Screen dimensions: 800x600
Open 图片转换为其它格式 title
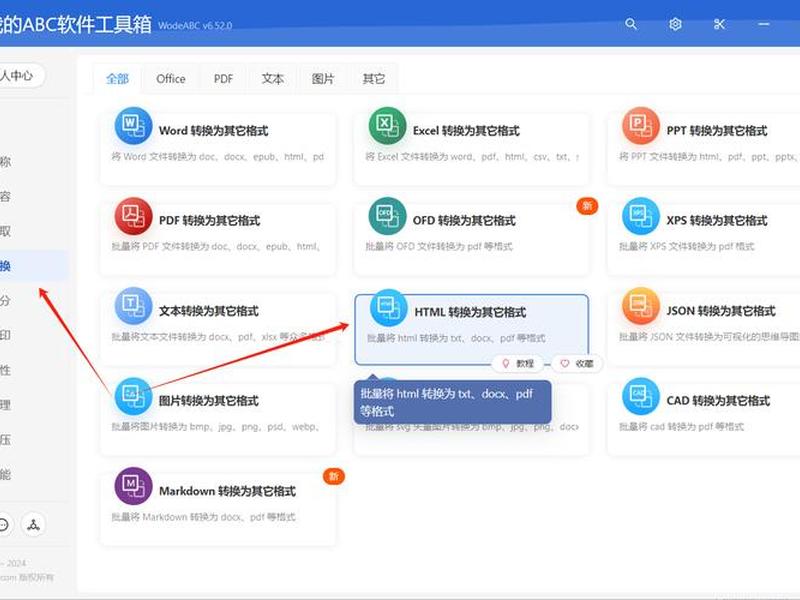(209, 401)
